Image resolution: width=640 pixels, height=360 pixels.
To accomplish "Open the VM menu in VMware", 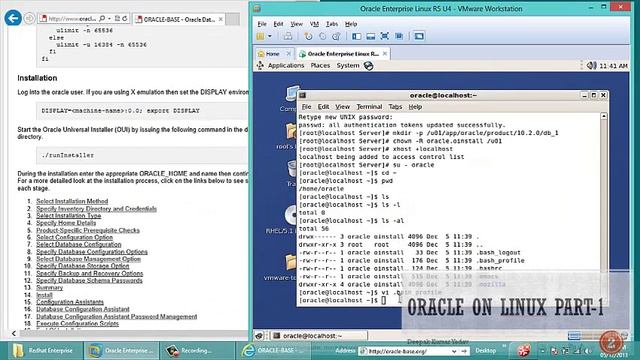I will (x=314, y=24).
